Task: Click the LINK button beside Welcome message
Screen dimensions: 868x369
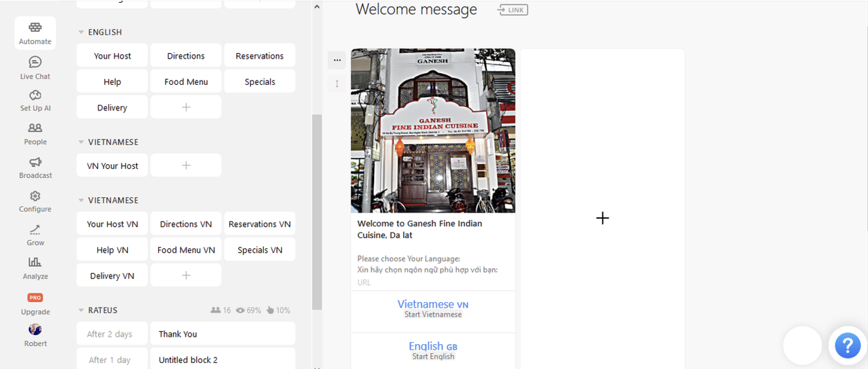Action: pos(513,10)
